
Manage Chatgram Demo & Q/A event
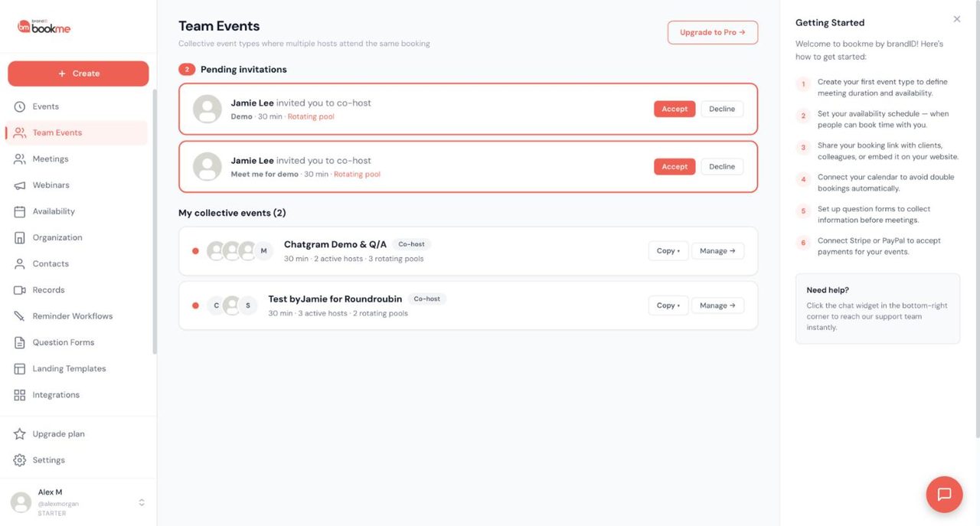coord(717,251)
